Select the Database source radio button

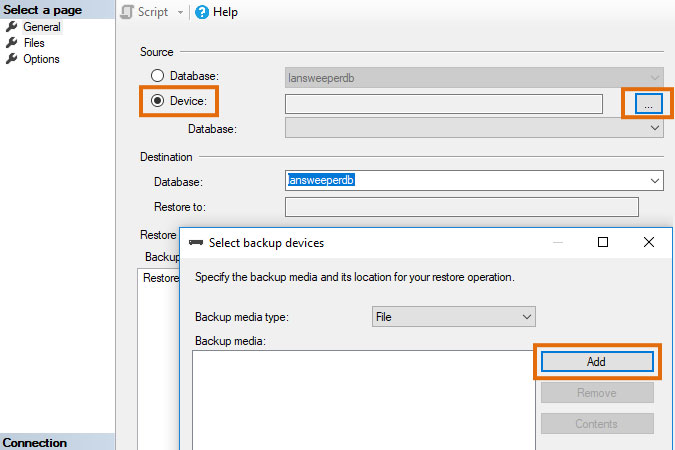(x=157, y=76)
